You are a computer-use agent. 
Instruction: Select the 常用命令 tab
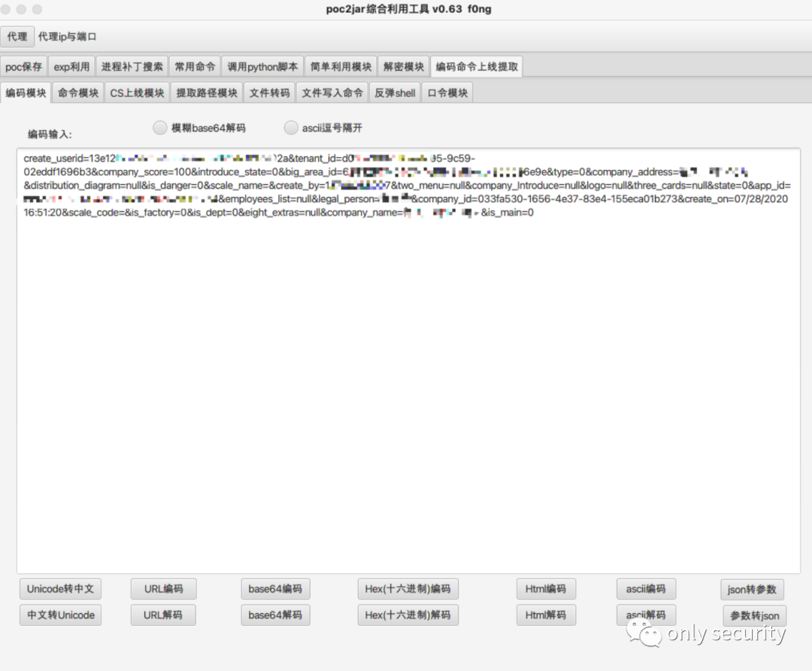coord(195,67)
